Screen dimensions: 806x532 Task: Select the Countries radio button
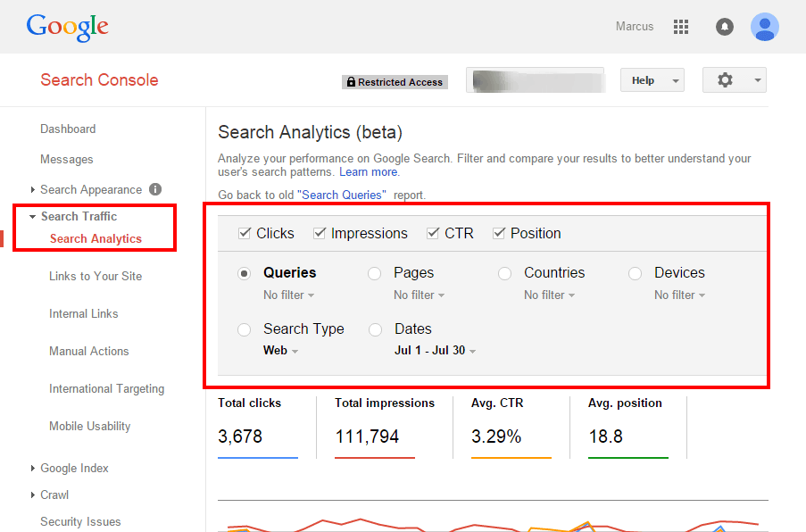tap(505, 273)
